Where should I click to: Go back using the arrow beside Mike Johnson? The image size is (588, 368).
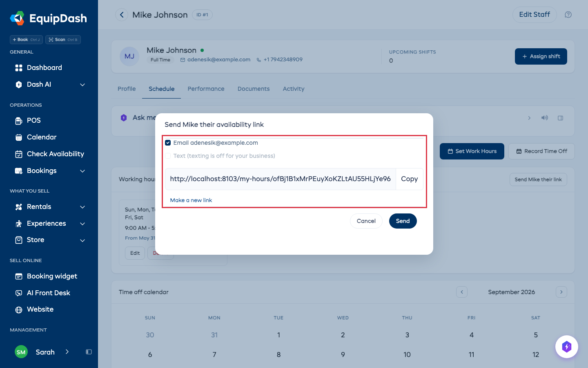click(122, 15)
